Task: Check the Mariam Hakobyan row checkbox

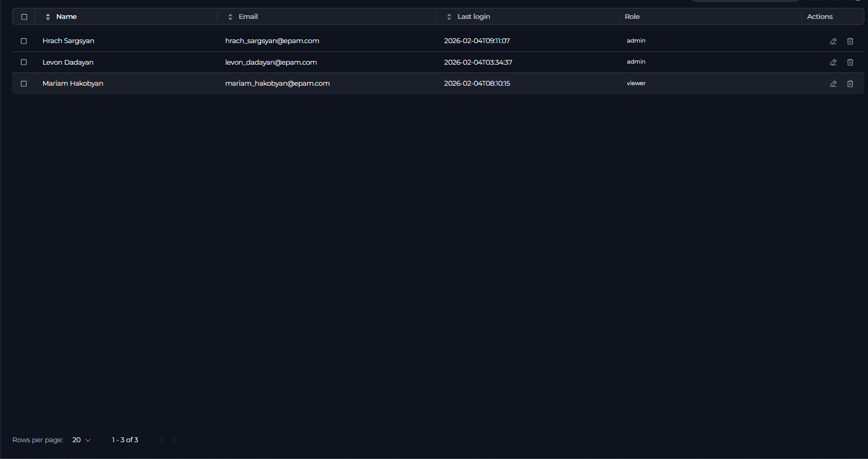Action: point(24,84)
